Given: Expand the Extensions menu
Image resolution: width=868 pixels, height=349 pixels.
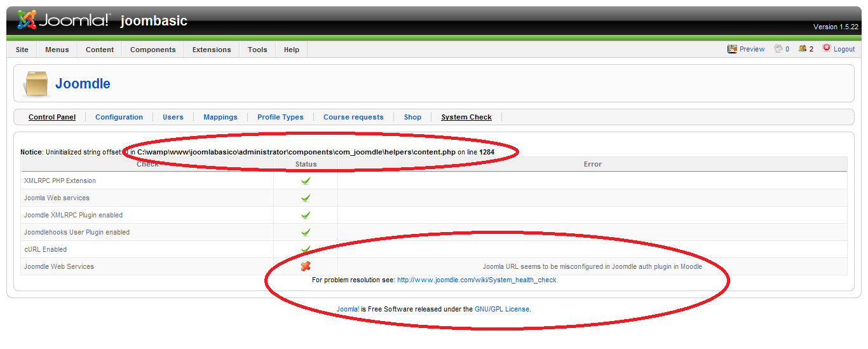Looking at the screenshot, I should 212,50.
